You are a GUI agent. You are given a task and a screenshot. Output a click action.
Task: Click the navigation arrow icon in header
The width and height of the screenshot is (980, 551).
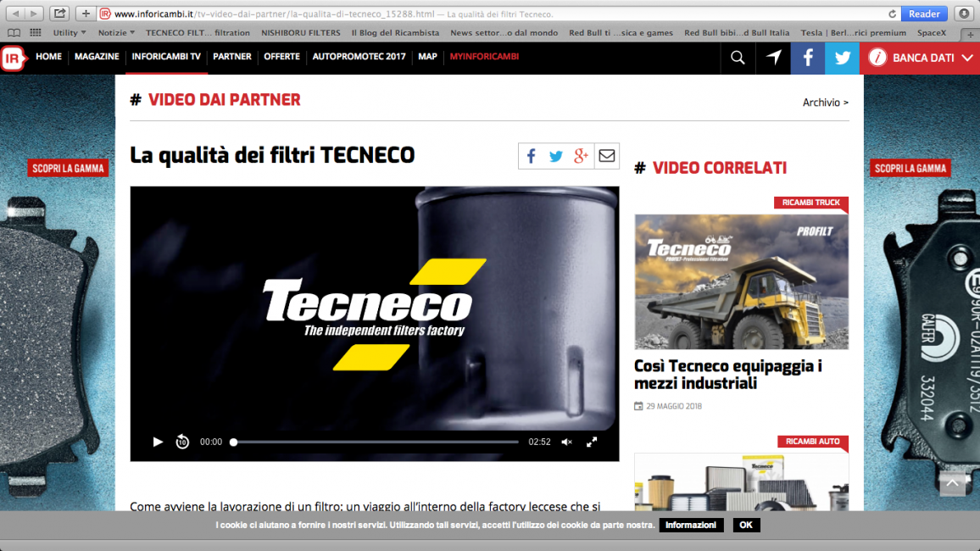pyautogui.click(x=773, y=58)
